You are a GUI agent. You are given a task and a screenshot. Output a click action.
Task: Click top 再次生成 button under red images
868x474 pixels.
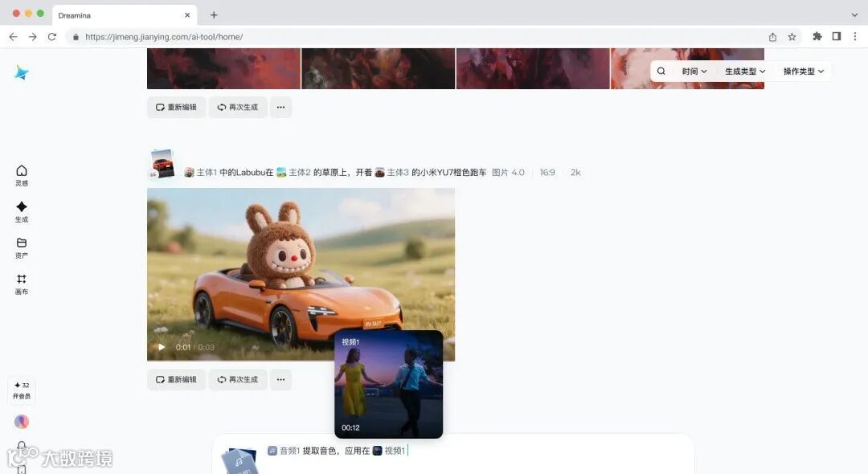coord(237,108)
